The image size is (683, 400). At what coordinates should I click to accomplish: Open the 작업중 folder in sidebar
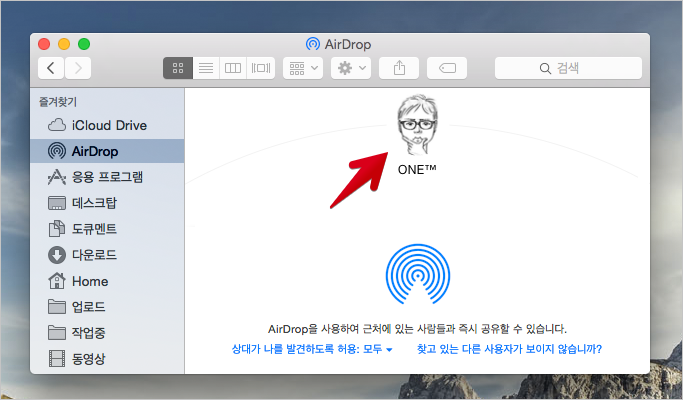tap(107, 333)
